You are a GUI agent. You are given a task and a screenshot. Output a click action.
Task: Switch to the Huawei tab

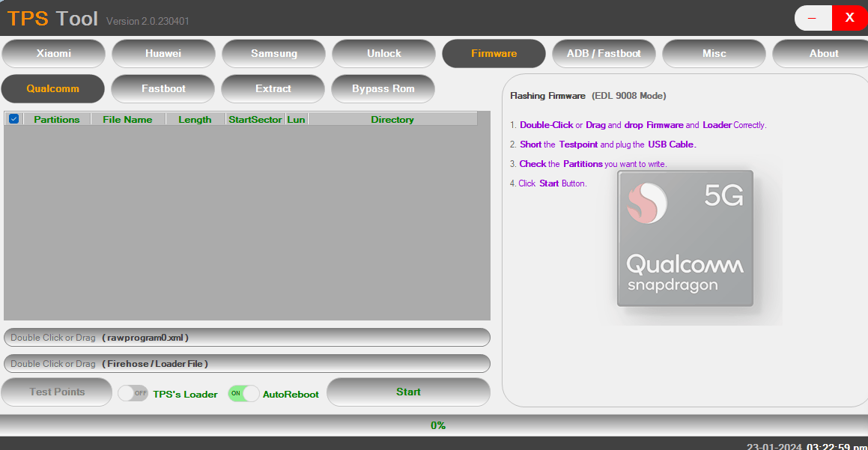(163, 54)
